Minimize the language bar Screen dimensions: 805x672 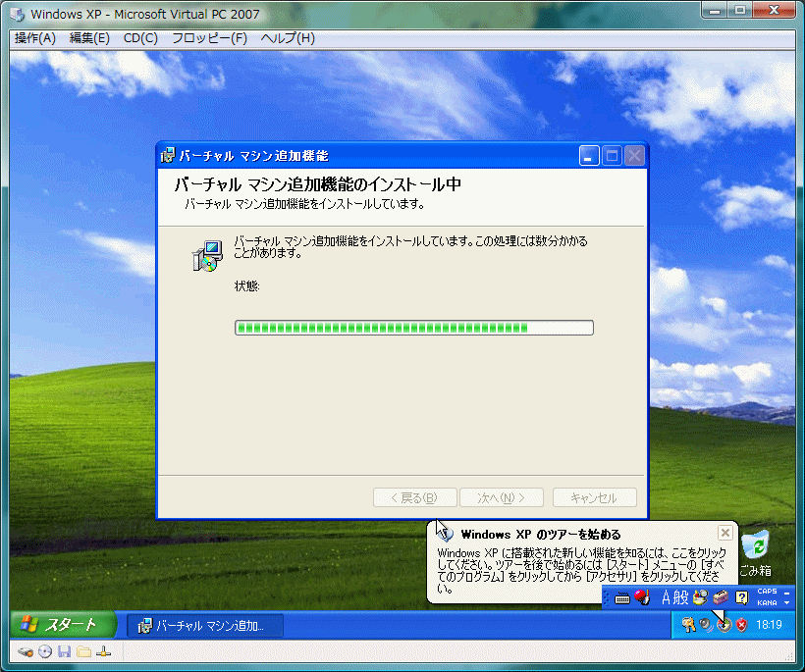pos(787,593)
